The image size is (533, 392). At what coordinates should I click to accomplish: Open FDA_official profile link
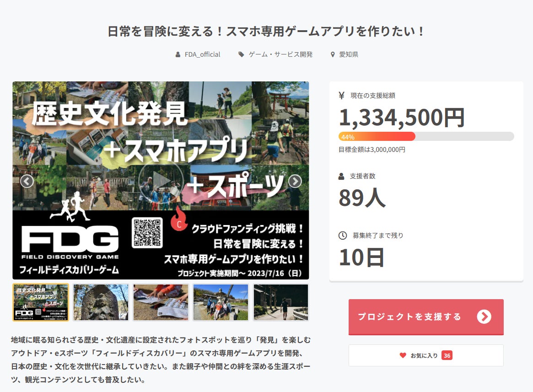(x=202, y=54)
